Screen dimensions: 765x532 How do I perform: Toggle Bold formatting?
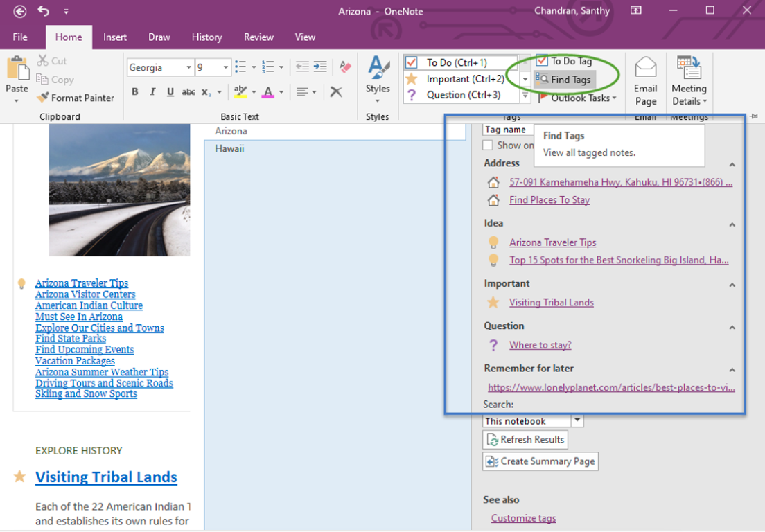135,91
